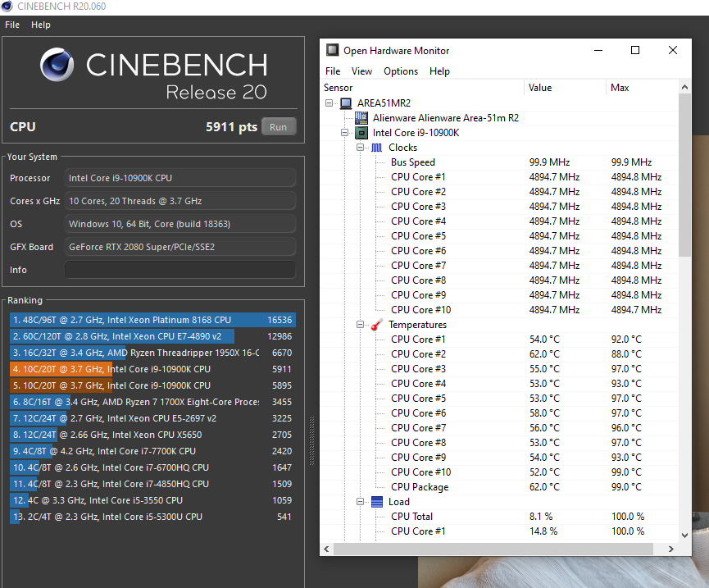Viewport: 709px width, 588px height.
Task: Click the Processor field showing i9-10900K CPU
Action: (180, 178)
